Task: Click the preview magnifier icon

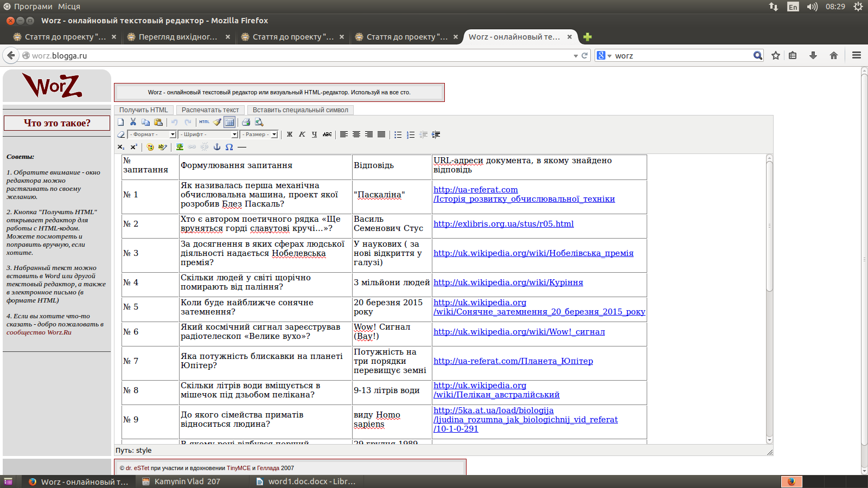Action: 259,122
